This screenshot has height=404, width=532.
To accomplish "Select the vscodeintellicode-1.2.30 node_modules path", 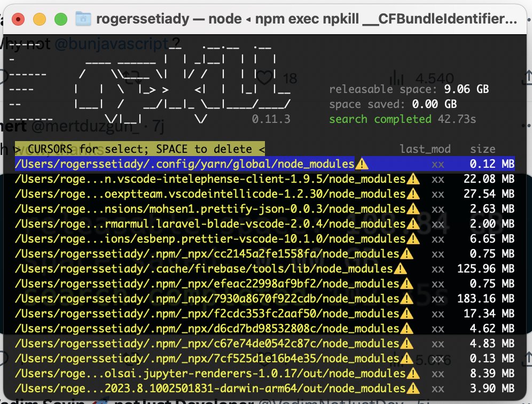I will (x=210, y=194).
